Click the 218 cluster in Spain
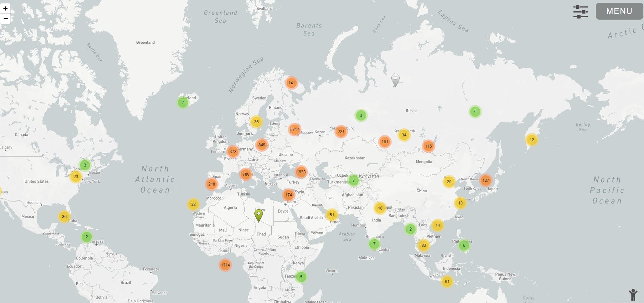The width and height of the screenshot is (644, 303). (212, 184)
